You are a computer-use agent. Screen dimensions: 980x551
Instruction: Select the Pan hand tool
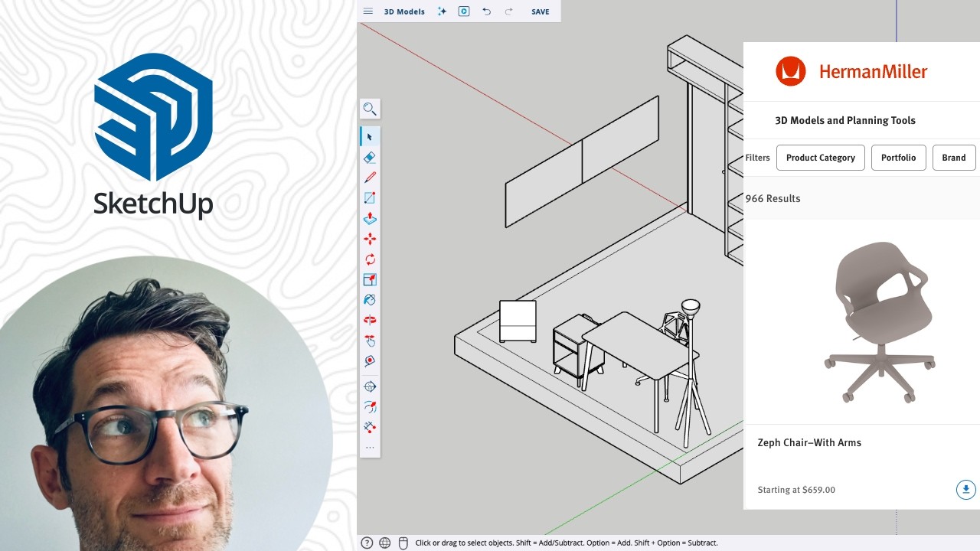click(370, 341)
